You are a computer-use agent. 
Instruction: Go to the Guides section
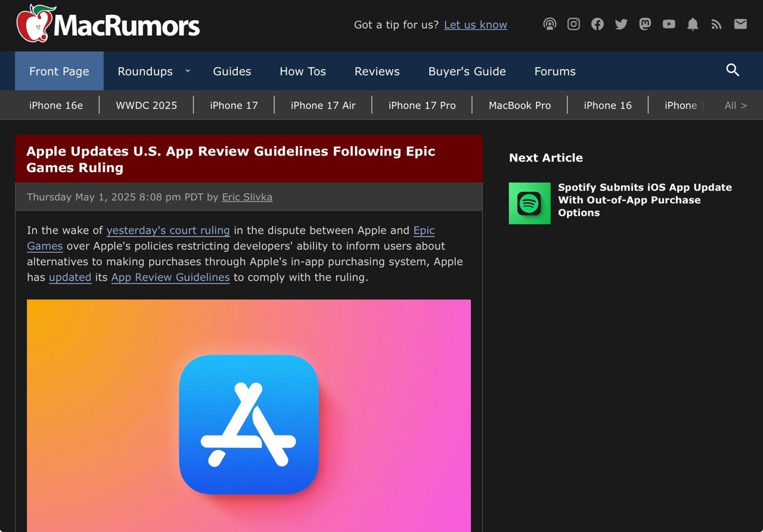(232, 71)
